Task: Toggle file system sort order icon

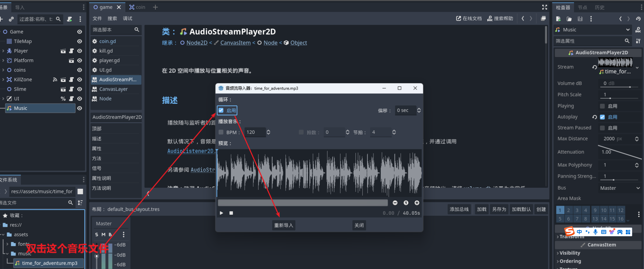Action: [x=80, y=203]
